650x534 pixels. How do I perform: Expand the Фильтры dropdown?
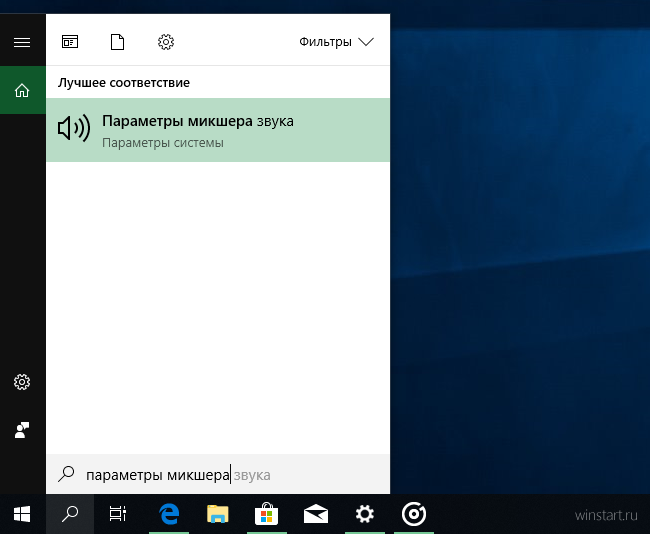336,42
